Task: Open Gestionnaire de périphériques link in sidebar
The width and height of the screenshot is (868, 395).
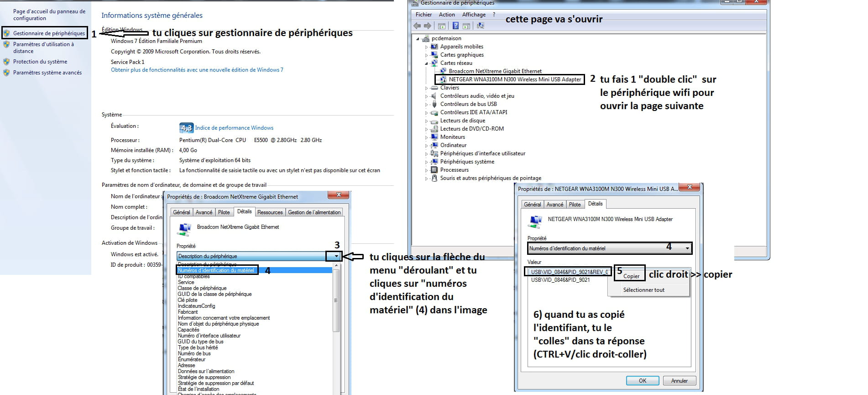Action: [x=49, y=33]
